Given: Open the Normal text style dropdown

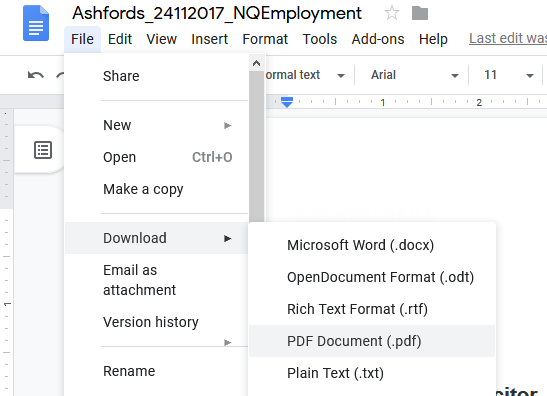Looking at the screenshot, I should (304, 75).
